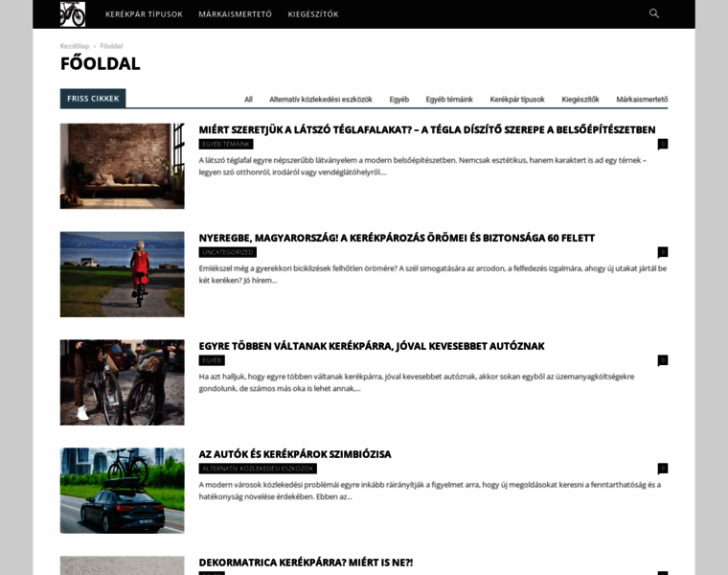Image resolution: width=728 pixels, height=575 pixels.
Task: Click the téglafal article excerpt text
Action: [422, 167]
